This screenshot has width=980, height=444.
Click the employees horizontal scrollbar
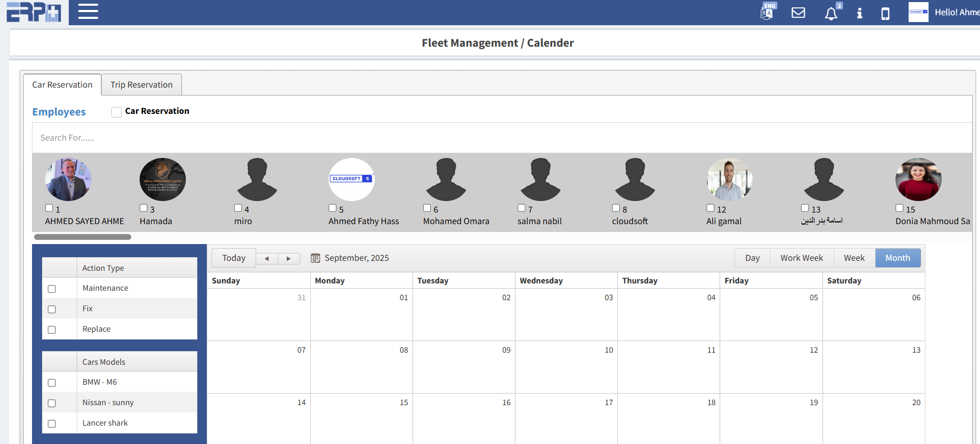(x=82, y=237)
